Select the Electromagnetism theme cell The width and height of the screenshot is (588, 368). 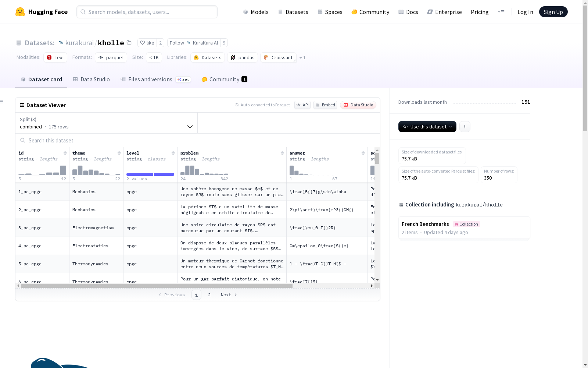96,228
